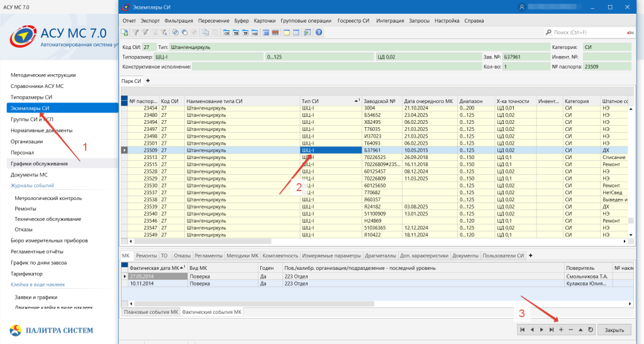Go to previous record with left triangle button
Image resolution: width=644 pixels, height=344 pixels.
coord(532,330)
